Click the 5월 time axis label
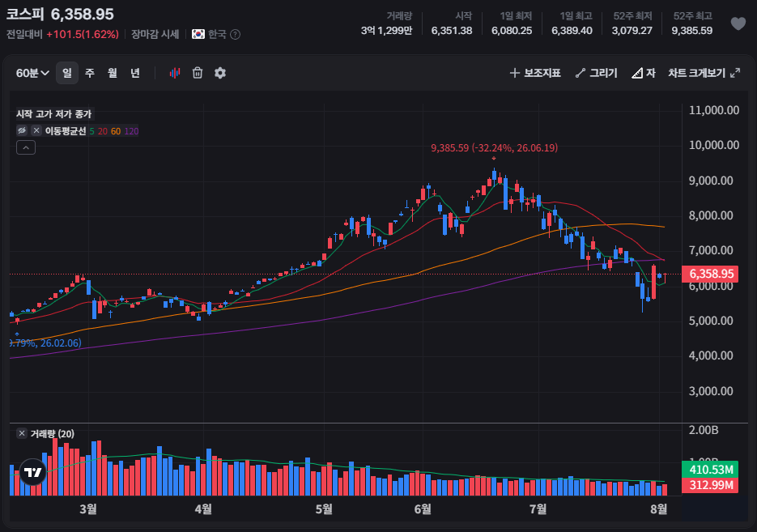 [324, 509]
